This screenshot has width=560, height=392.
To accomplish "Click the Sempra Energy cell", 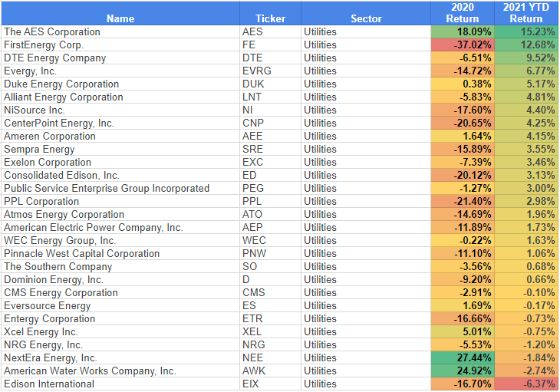I will click(x=120, y=150).
